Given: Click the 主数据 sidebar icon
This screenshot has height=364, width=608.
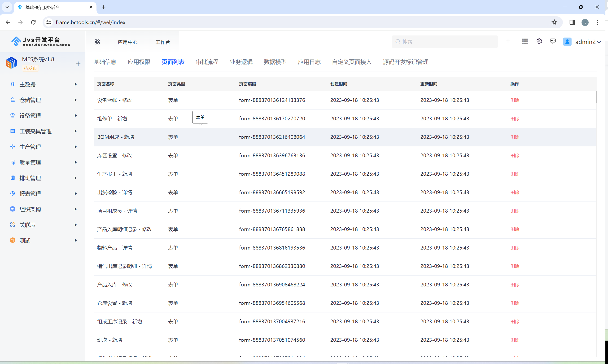Looking at the screenshot, I should 13,84.
